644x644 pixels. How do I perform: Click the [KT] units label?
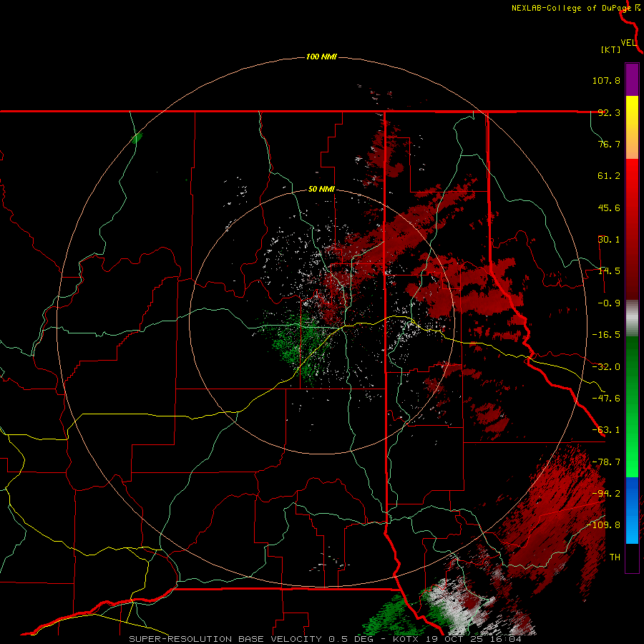pos(611,49)
